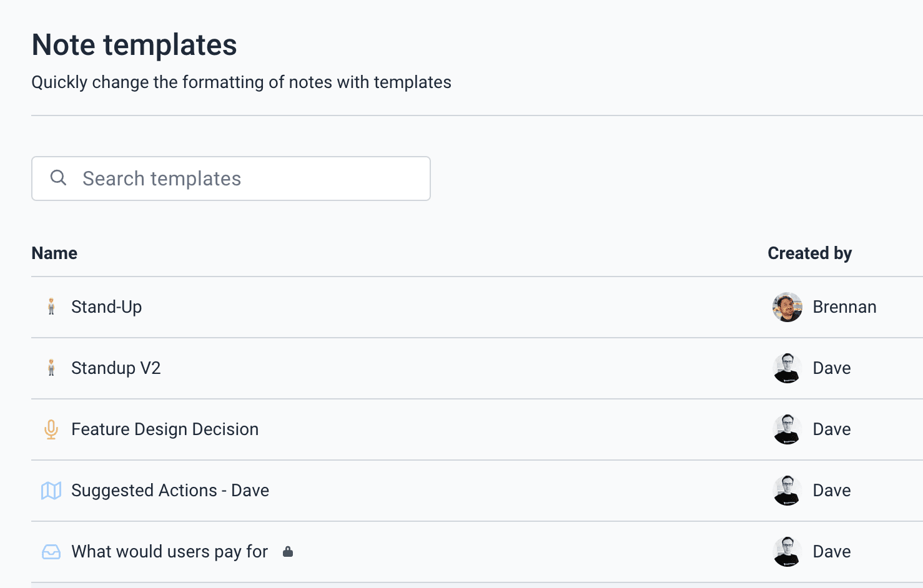Click Brennan's avatar photo
The height and width of the screenshot is (588, 923).
click(x=787, y=307)
